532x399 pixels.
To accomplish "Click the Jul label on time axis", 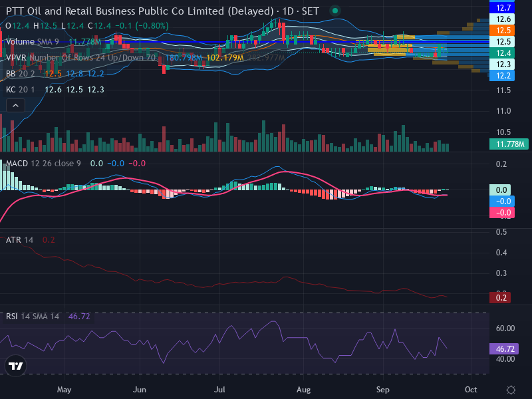I will click(x=219, y=390).
